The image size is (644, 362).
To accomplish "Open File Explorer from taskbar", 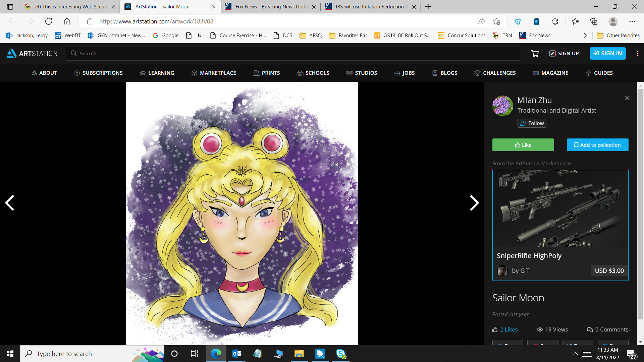I will 299,354.
